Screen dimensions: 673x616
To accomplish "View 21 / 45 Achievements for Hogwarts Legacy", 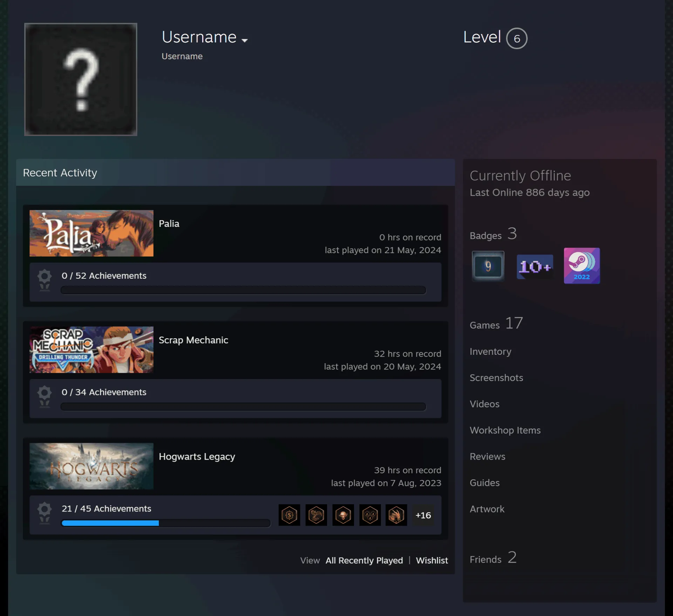I will [x=107, y=508].
